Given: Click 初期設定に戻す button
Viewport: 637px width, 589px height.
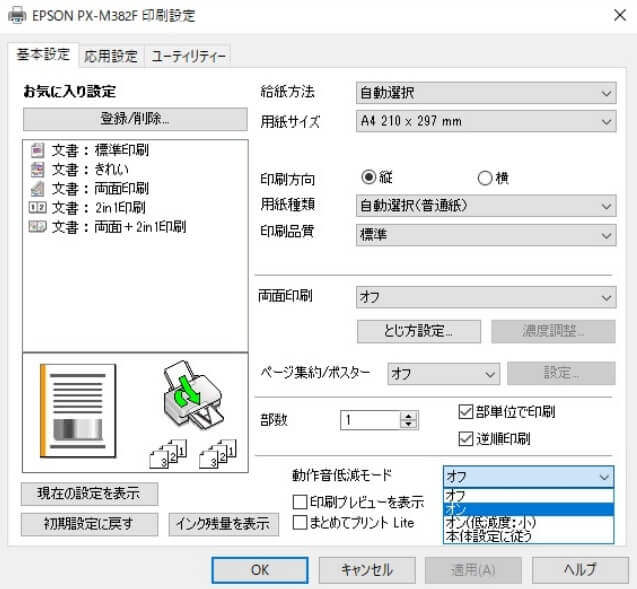Looking at the screenshot, I should coord(89,524).
